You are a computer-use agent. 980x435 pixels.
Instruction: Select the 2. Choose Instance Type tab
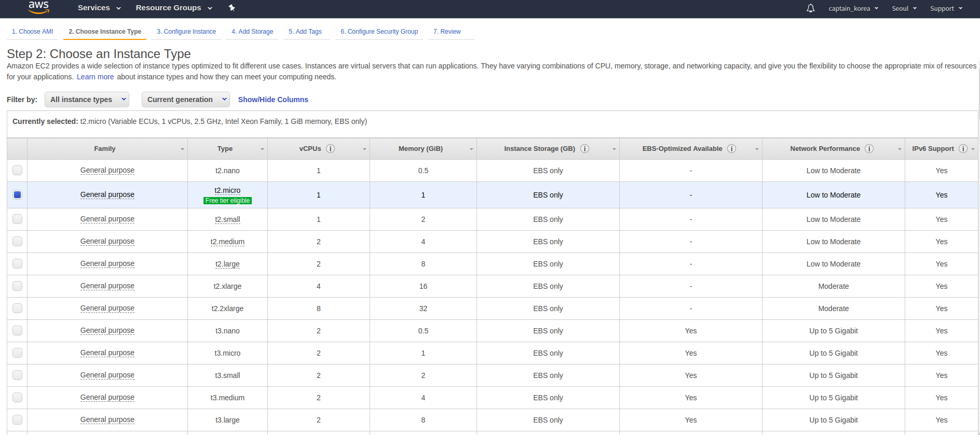pos(105,32)
